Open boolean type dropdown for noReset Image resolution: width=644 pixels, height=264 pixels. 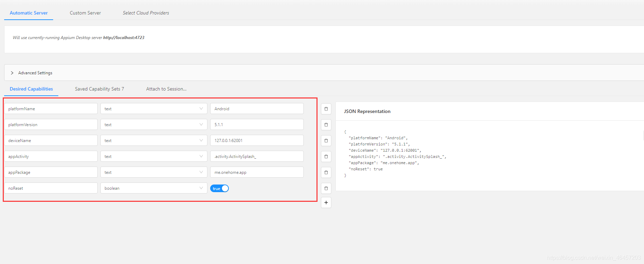154,188
